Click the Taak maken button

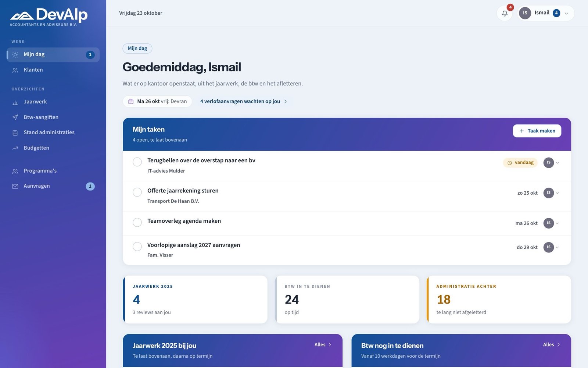[x=537, y=131]
